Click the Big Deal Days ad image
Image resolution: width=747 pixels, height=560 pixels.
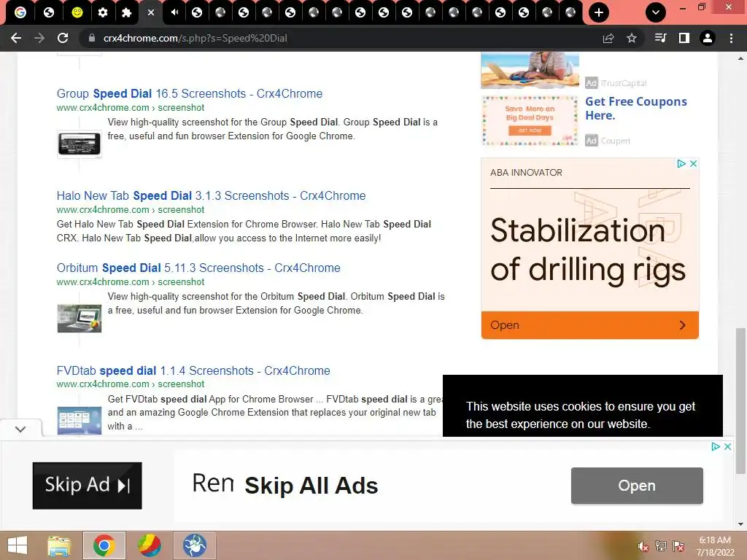[530, 121]
